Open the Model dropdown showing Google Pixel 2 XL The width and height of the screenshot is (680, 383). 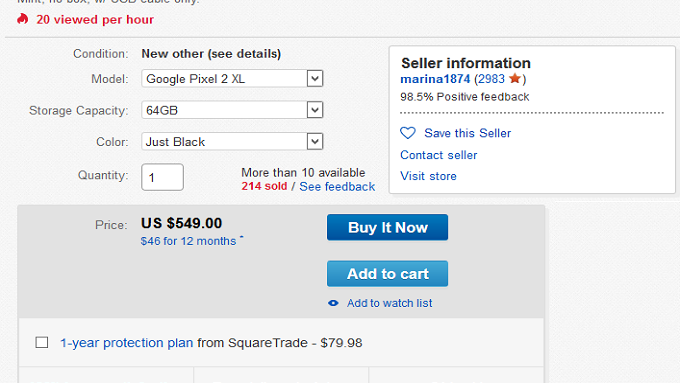[232, 79]
